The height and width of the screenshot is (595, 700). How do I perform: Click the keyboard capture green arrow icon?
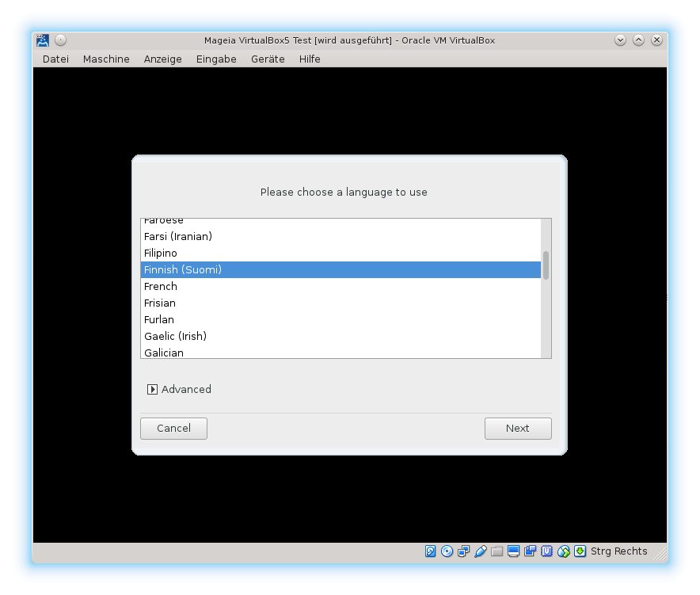pos(580,551)
